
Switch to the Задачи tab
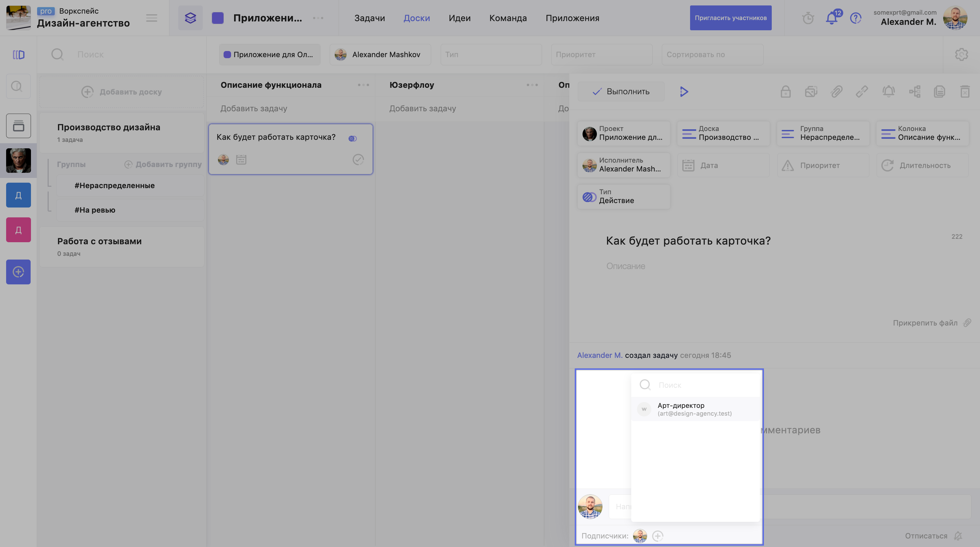tap(370, 18)
